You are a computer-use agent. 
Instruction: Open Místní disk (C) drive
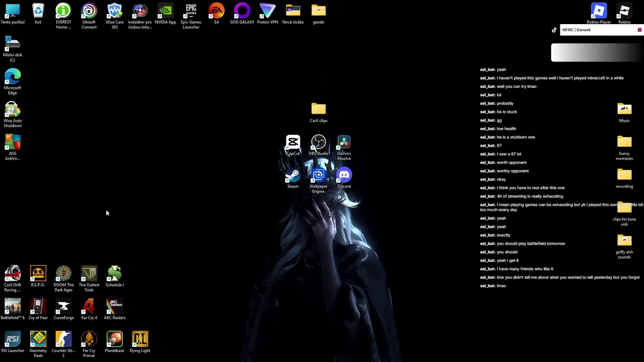click(13, 49)
